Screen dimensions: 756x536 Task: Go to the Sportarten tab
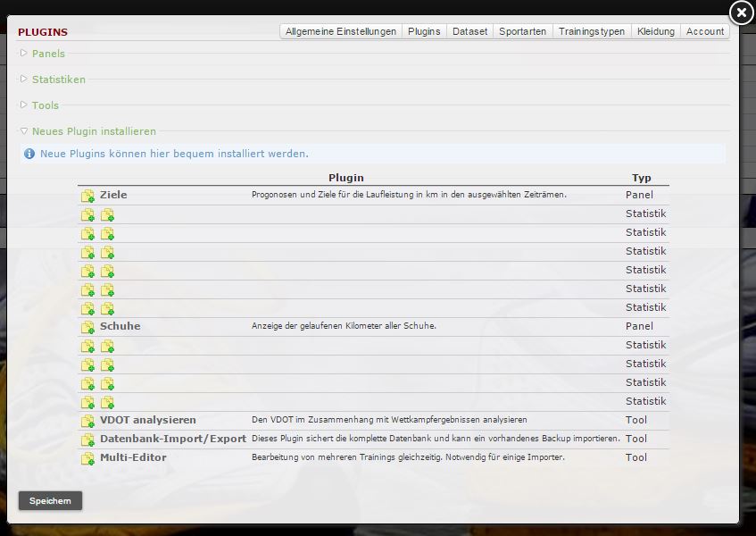[x=522, y=31]
